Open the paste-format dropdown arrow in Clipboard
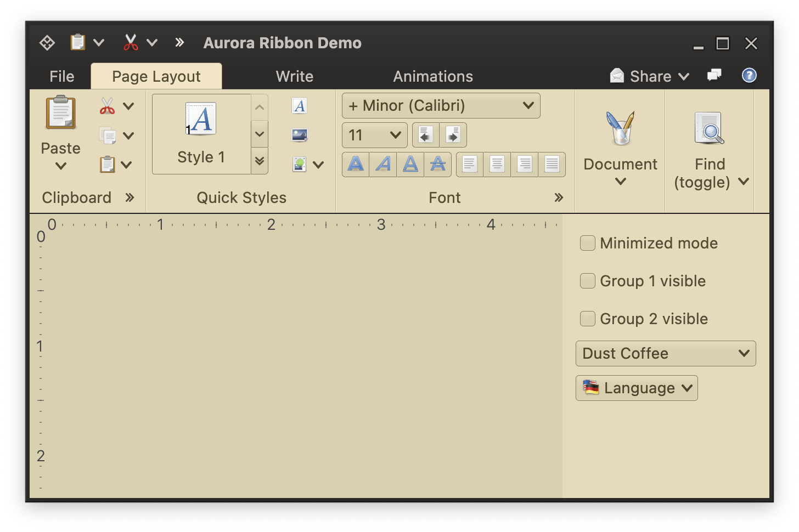Viewport: 799px width, 532px height. 127,165
